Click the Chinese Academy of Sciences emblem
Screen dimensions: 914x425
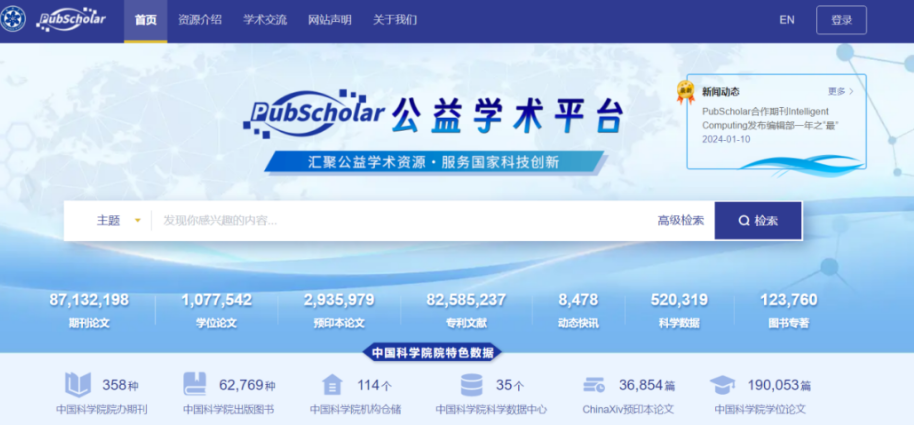point(14,20)
